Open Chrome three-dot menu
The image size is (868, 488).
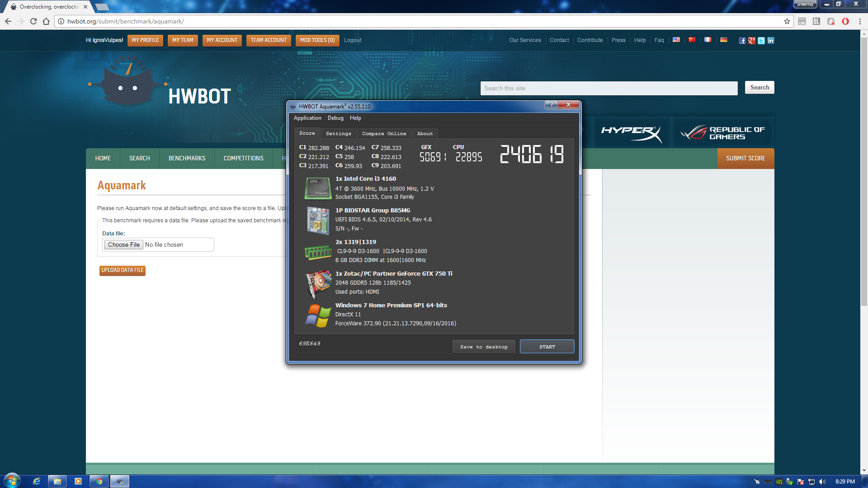(860, 21)
